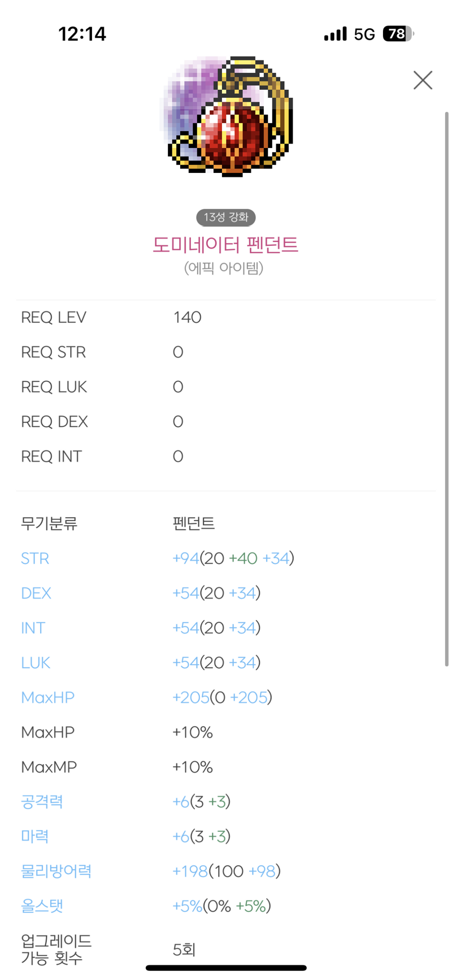
Task: Tap the REQ LEV 140 row
Action: [x=226, y=317]
